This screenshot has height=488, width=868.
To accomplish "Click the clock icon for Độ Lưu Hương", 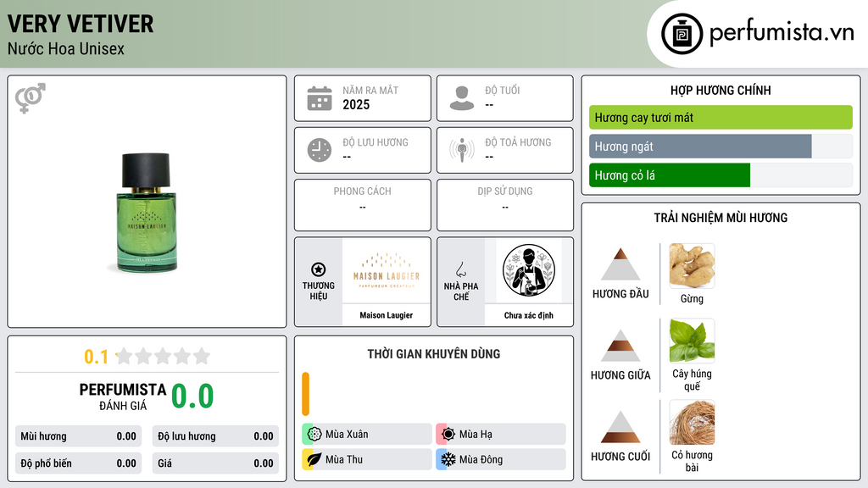I will point(320,150).
